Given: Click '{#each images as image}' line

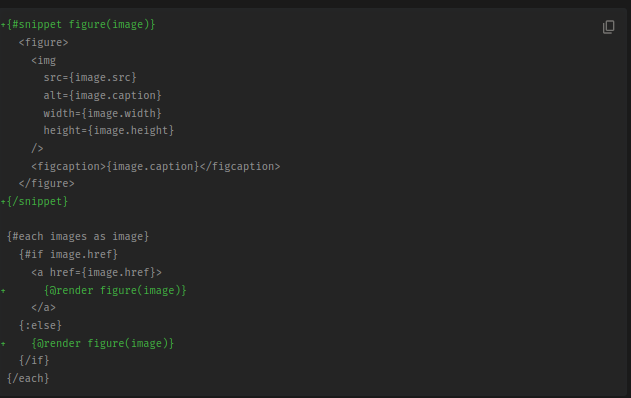Looking at the screenshot, I should click(x=78, y=236).
